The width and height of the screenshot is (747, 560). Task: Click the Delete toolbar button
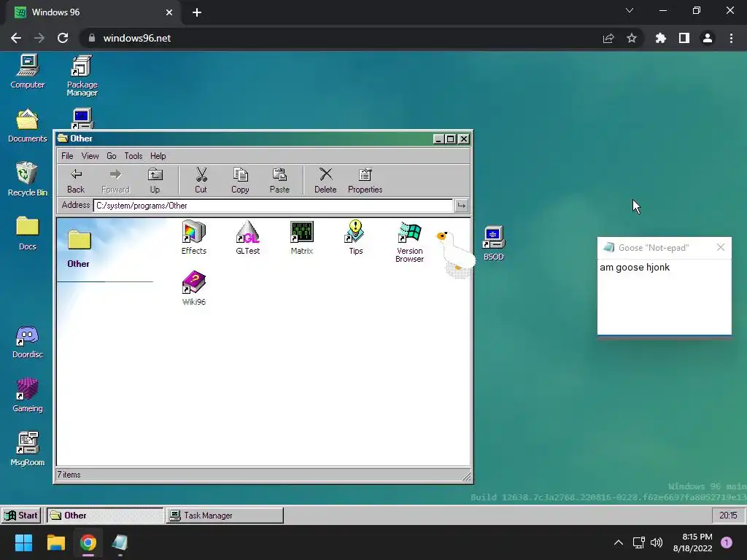[325, 181]
